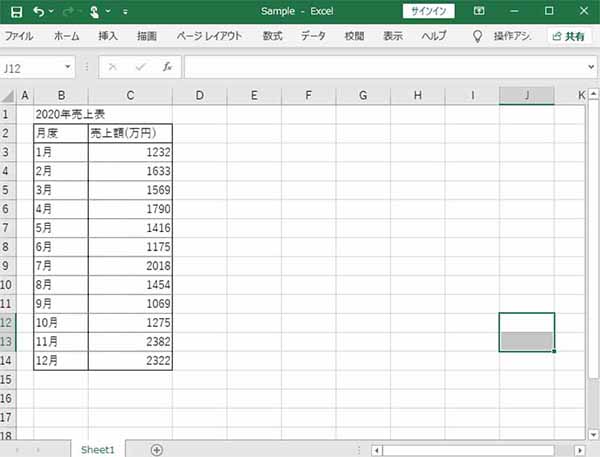Switch to the ヘルプ tab
Viewport: 600px width, 457px height.
[434, 36]
